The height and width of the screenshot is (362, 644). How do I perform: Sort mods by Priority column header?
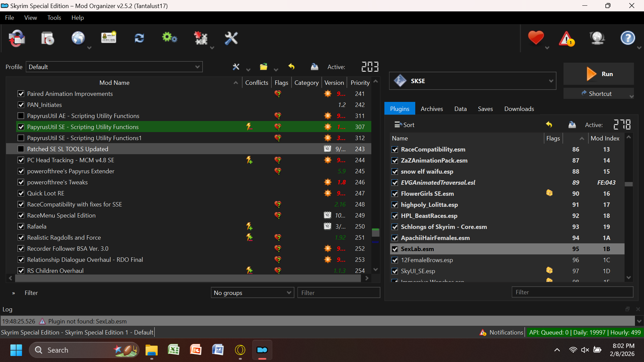coord(360,82)
